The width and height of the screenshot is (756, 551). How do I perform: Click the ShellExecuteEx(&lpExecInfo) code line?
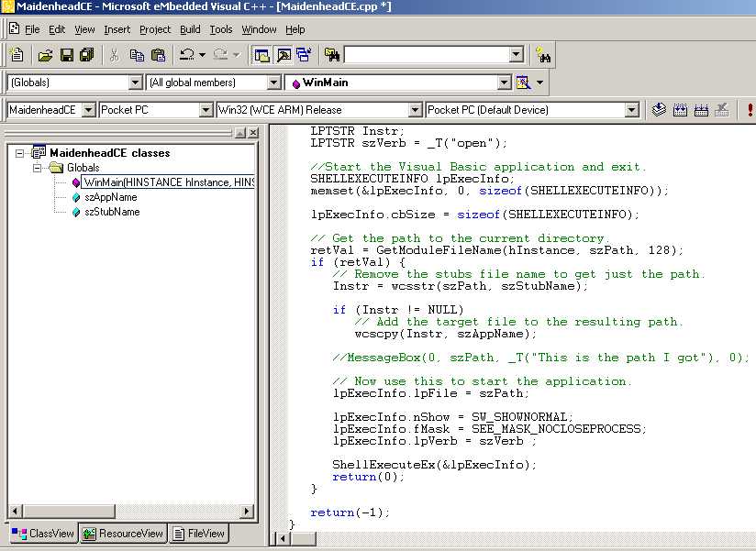[434, 465]
